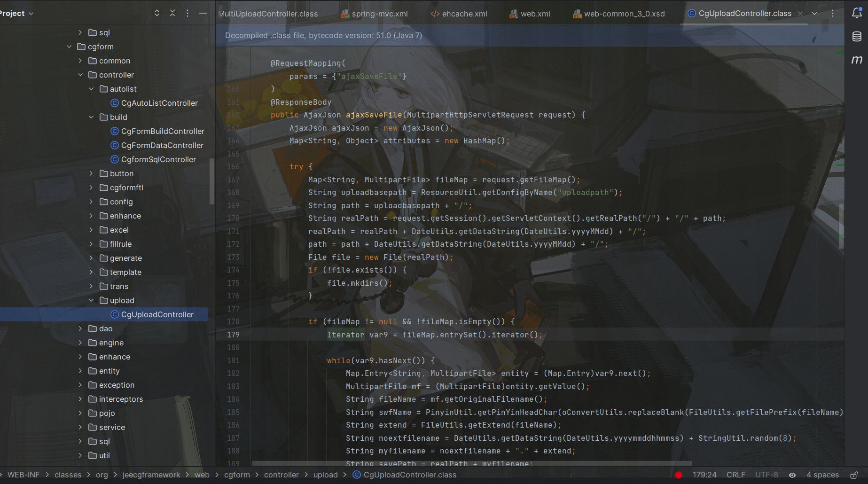The width and height of the screenshot is (868, 484).
Task: Place cursor on line 179 Iterator text
Action: coord(345,335)
